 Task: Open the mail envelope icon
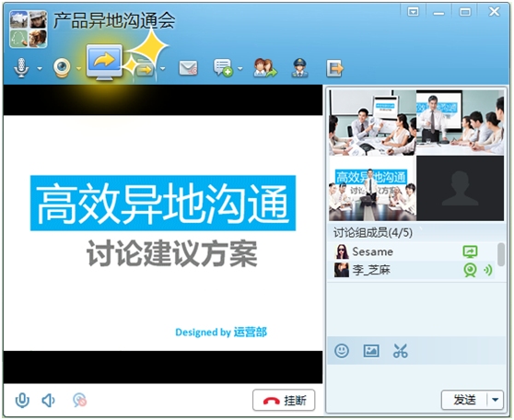click(188, 68)
